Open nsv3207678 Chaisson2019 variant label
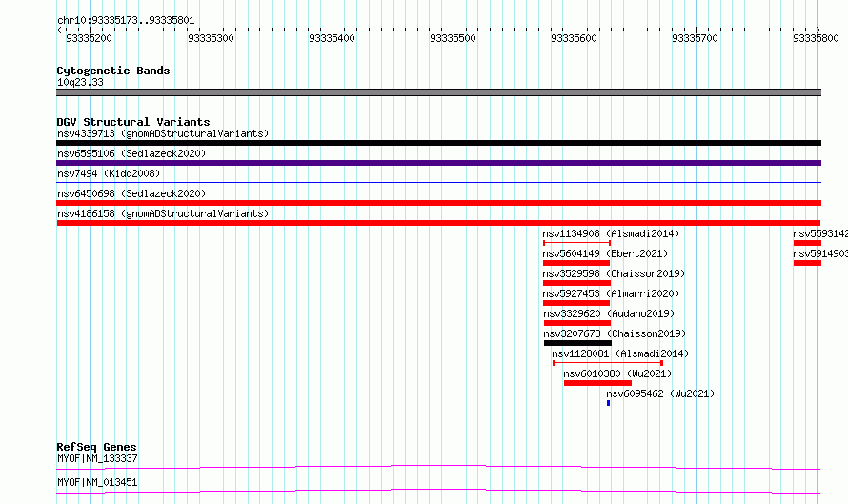This screenshot has width=848, height=504. [615, 333]
